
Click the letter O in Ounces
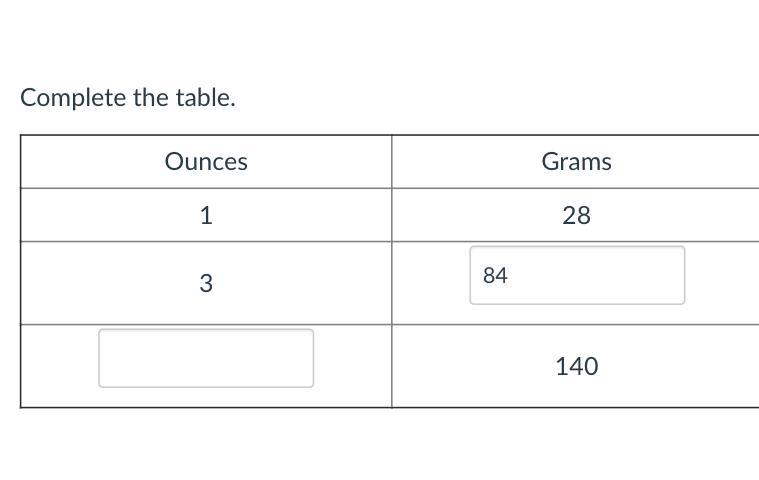[174, 162]
